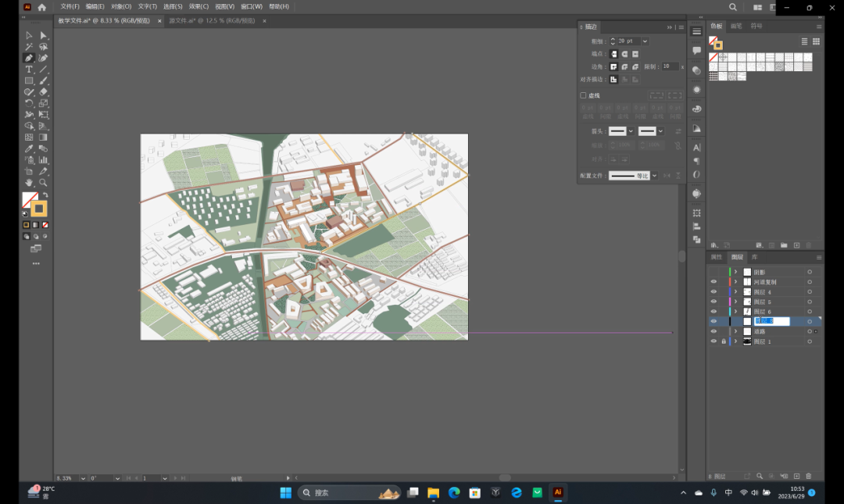Hide the 图层 5 layer

pos(713,302)
